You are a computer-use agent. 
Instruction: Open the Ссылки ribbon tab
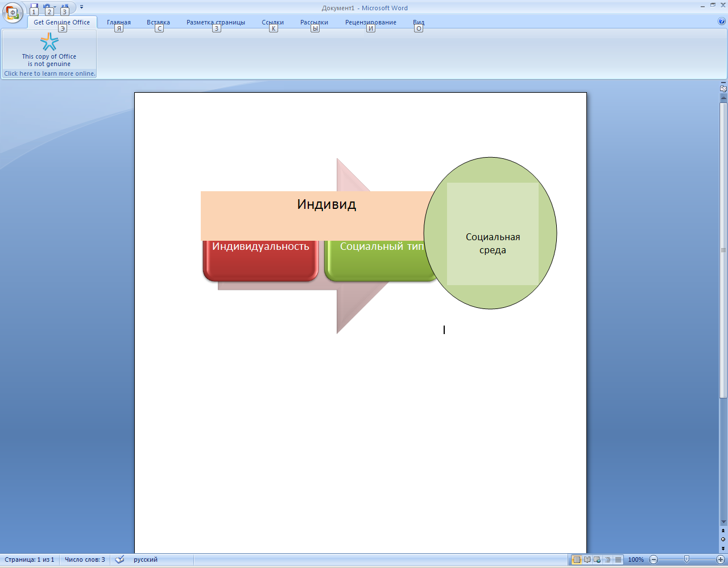[x=272, y=22]
